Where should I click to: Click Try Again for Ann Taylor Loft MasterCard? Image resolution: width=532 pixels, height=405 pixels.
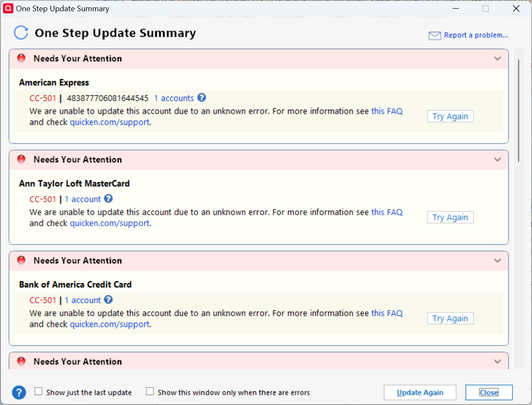(x=450, y=218)
